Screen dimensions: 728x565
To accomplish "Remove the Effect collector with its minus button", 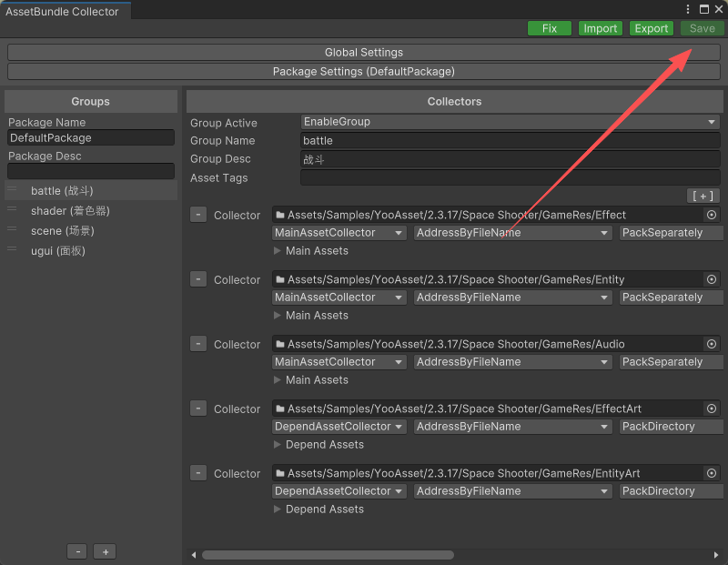I will (198, 215).
